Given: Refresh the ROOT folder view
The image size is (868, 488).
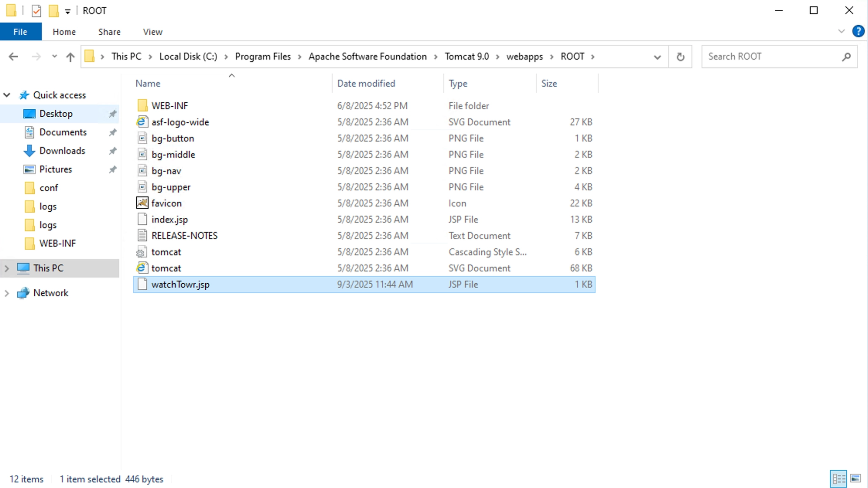Looking at the screenshot, I should (x=680, y=57).
